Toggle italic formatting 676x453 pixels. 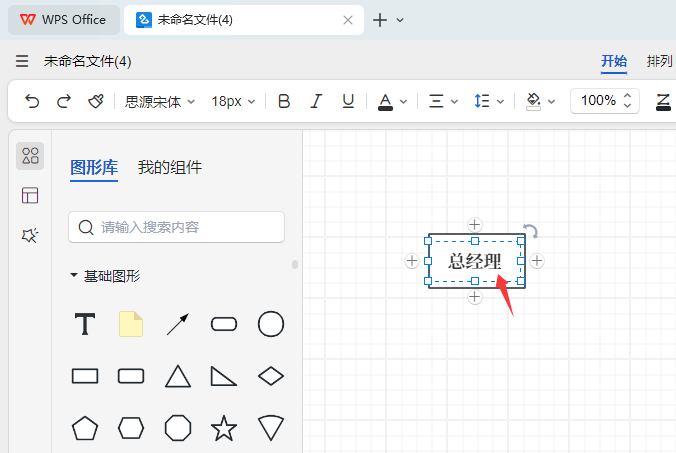[316, 101]
